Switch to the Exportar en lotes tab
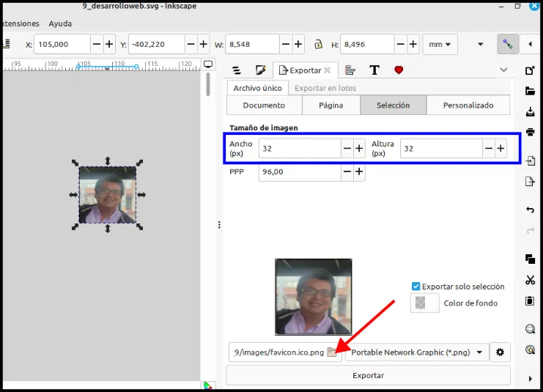 [x=325, y=88]
